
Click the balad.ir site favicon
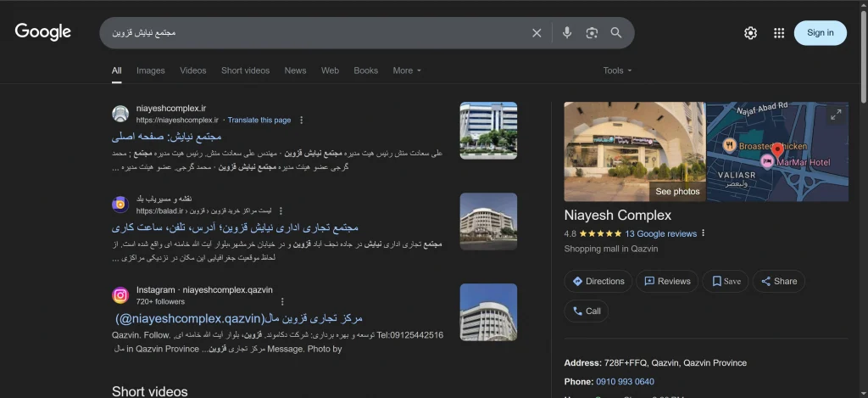pyautogui.click(x=120, y=205)
